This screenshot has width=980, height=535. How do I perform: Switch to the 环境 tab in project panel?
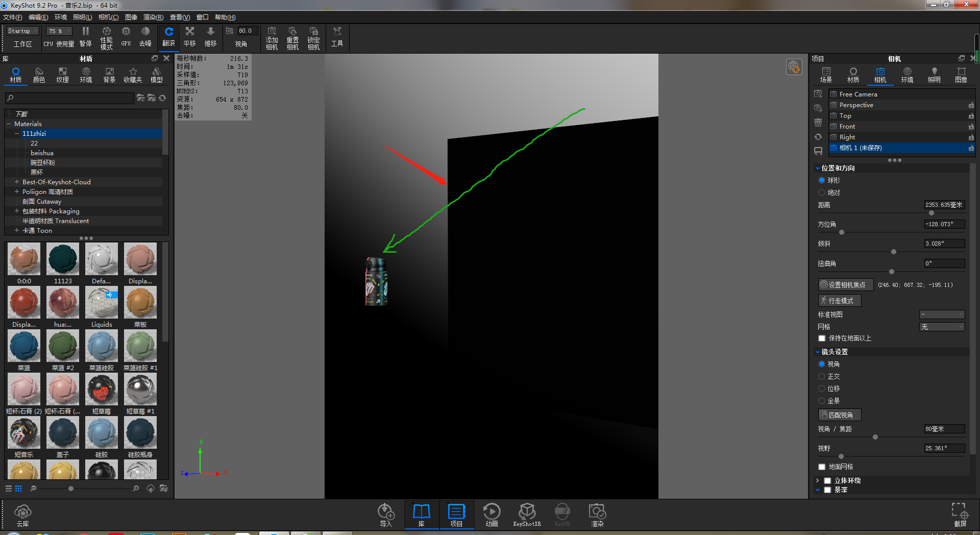pos(907,74)
